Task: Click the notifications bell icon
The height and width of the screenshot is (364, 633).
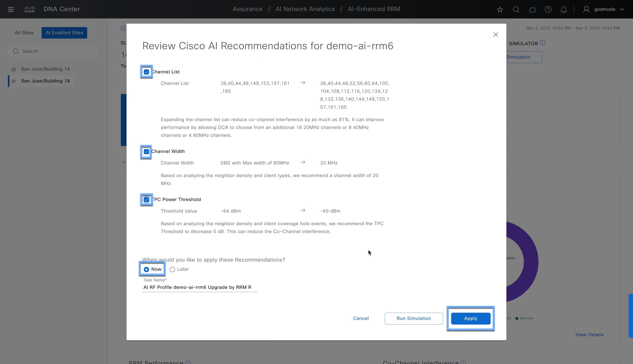Action: (564, 10)
